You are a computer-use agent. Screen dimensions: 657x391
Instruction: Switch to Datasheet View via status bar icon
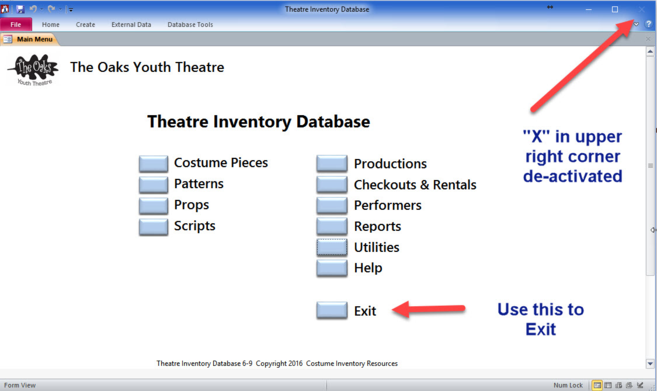coord(608,385)
